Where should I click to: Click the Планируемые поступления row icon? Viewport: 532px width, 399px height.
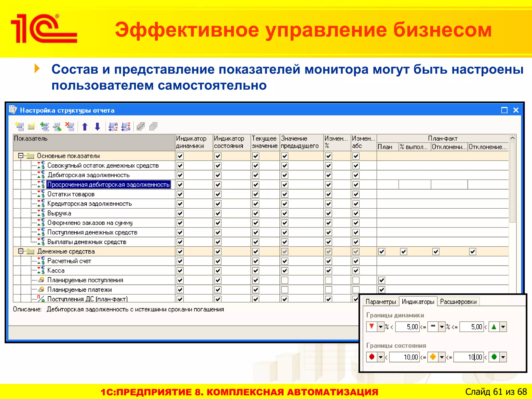coord(41,280)
